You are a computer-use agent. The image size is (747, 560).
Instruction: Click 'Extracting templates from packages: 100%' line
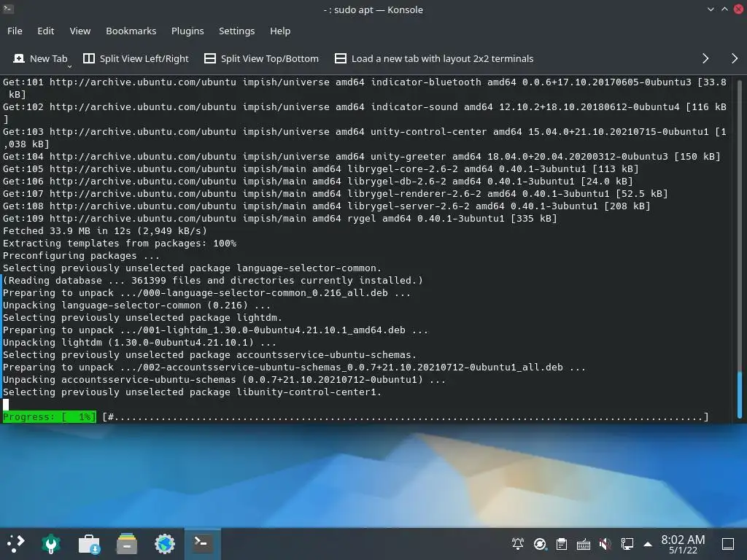pyautogui.click(x=120, y=244)
